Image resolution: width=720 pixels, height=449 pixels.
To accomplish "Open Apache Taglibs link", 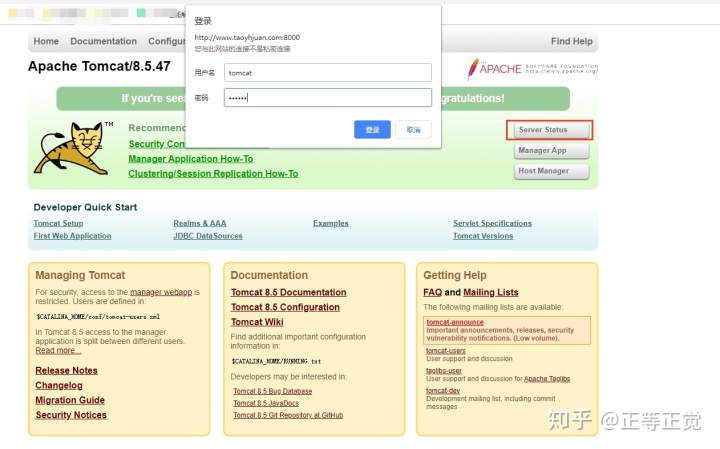I will coord(547,379).
